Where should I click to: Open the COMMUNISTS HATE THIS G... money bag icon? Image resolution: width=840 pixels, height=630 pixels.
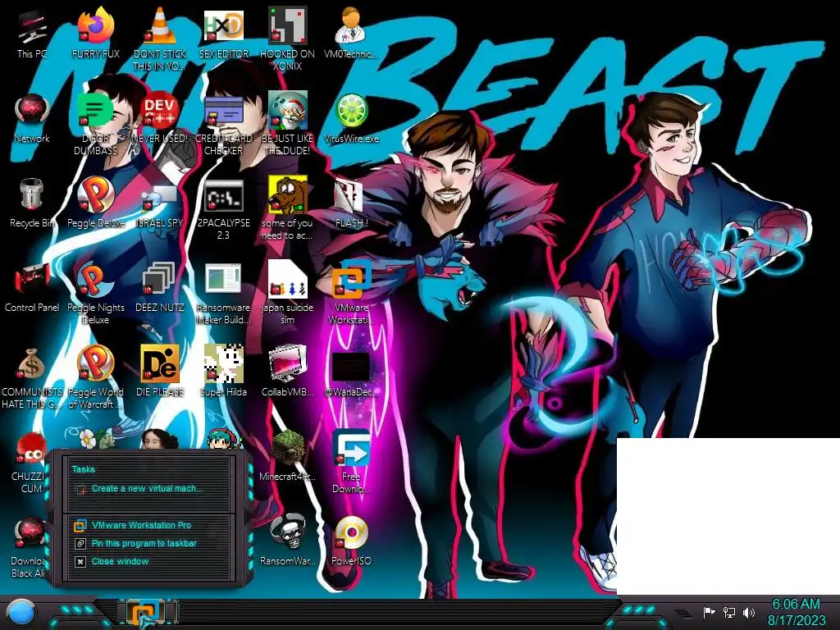click(32, 378)
